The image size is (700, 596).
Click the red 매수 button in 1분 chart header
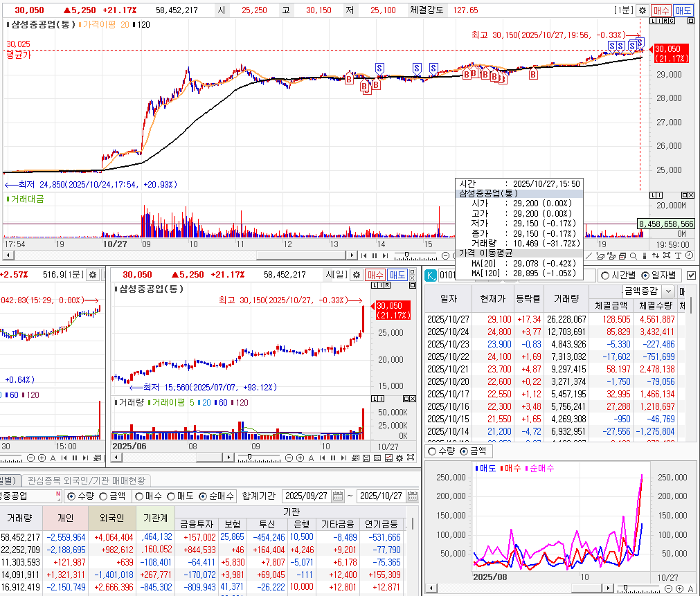pos(661,10)
